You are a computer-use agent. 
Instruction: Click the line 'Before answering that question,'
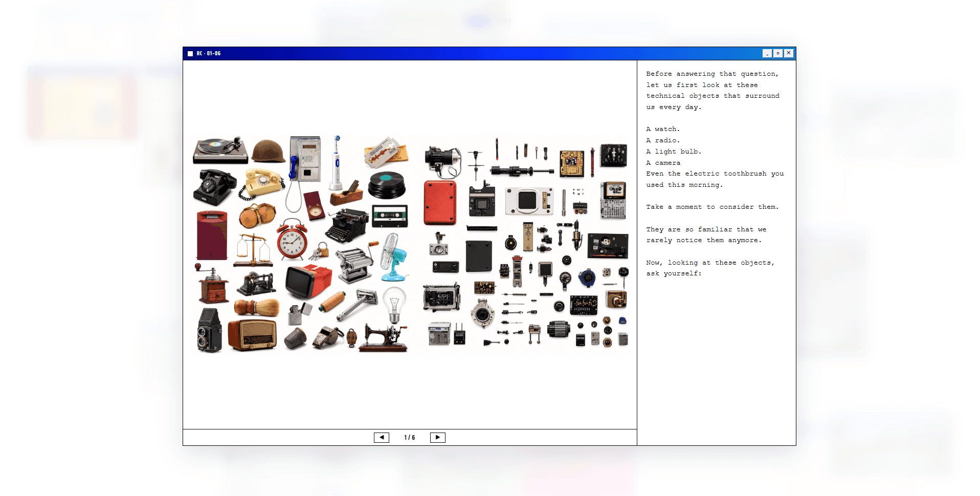pyautogui.click(x=712, y=74)
